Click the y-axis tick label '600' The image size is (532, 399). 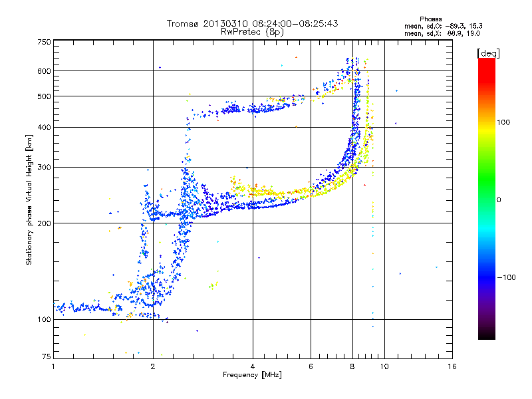pyautogui.click(x=44, y=71)
